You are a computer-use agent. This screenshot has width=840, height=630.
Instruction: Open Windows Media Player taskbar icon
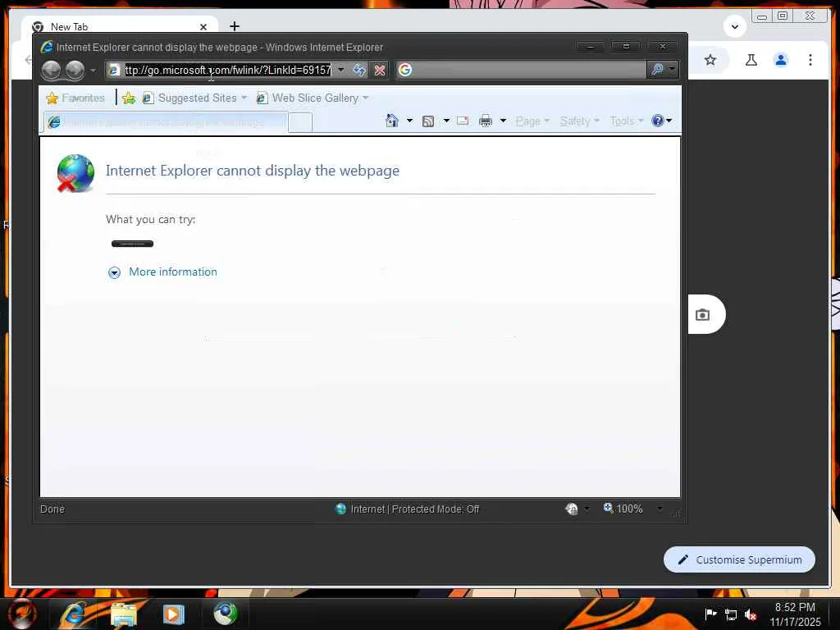pyautogui.click(x=174, y=614)
